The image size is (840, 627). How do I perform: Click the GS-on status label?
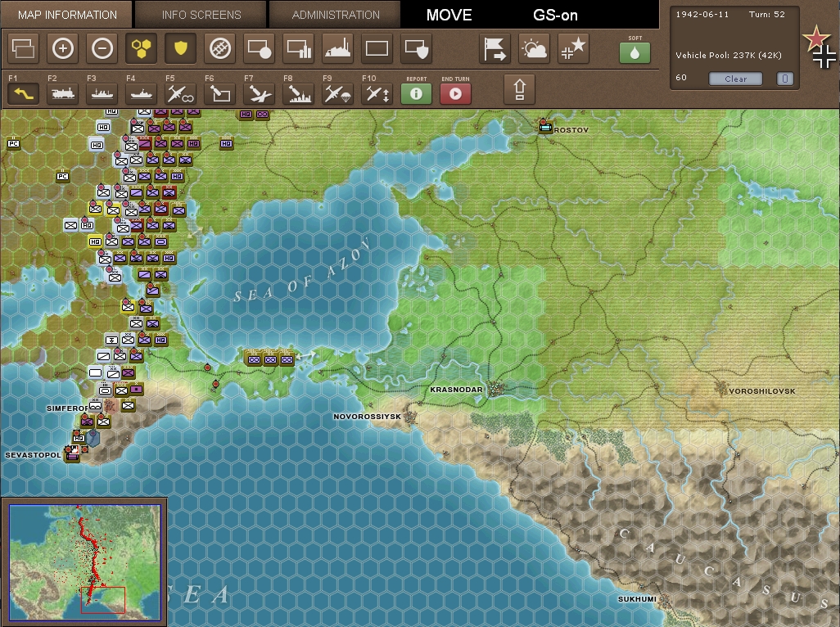[x=555, y=15]
